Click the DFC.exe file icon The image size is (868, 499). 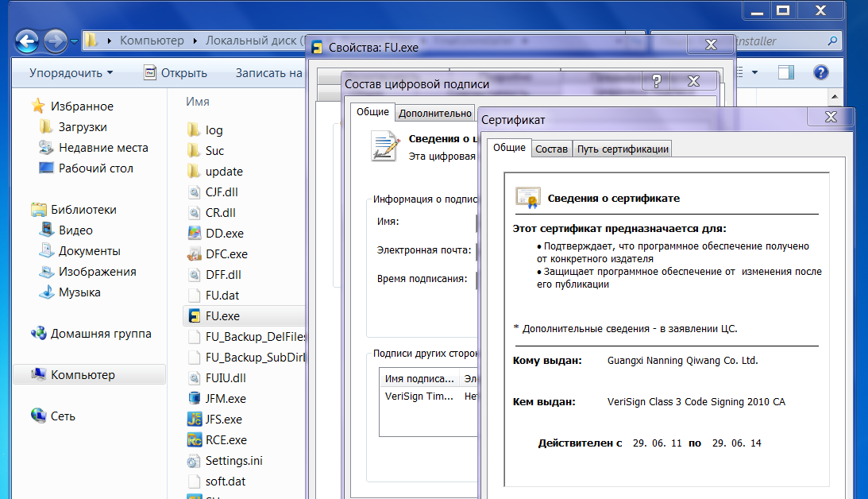[195, 253]
